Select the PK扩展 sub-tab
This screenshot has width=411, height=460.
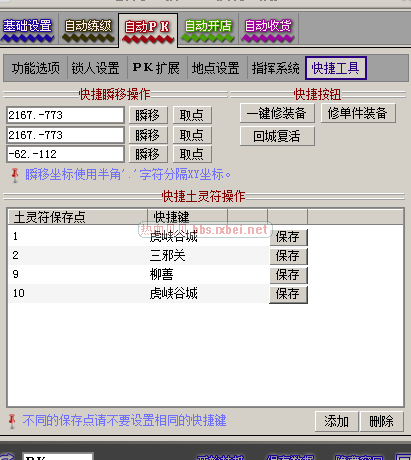click(156, 68)
